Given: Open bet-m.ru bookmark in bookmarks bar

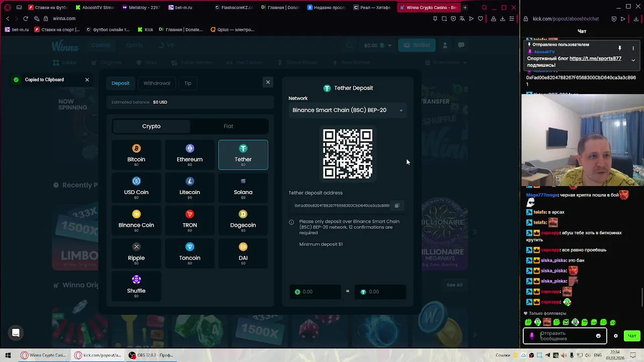Looking at the screenshot, I should pyautogui.click(x=17, y=30).
